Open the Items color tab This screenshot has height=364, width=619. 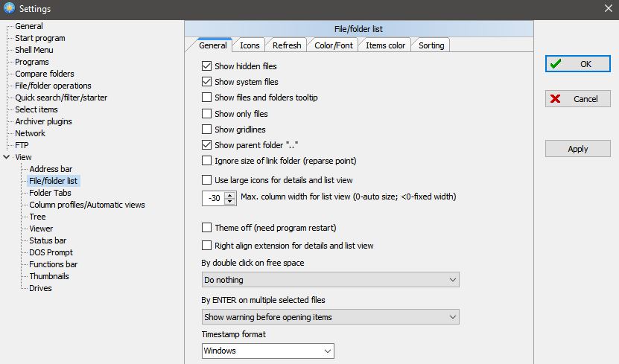coord(385,45)
